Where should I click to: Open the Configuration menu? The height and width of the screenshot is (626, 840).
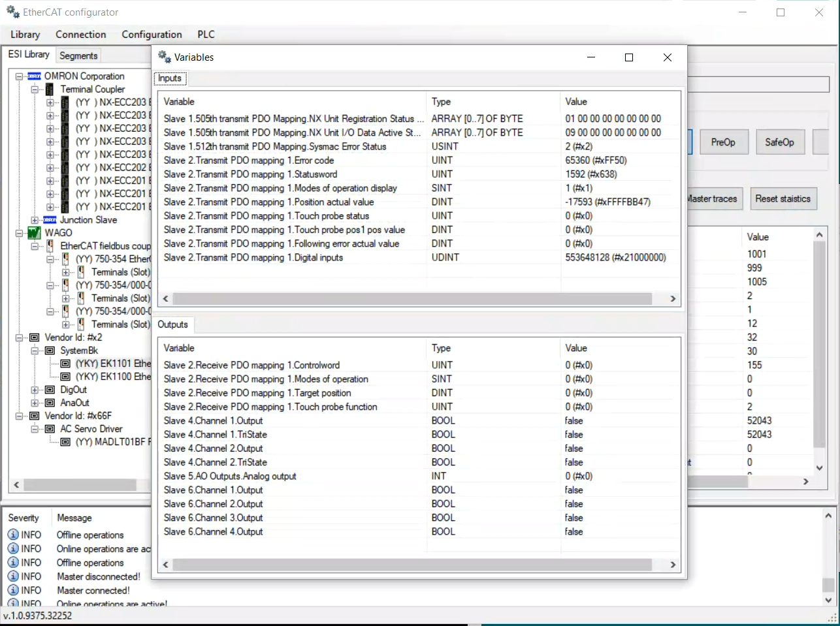coord(152,35)
